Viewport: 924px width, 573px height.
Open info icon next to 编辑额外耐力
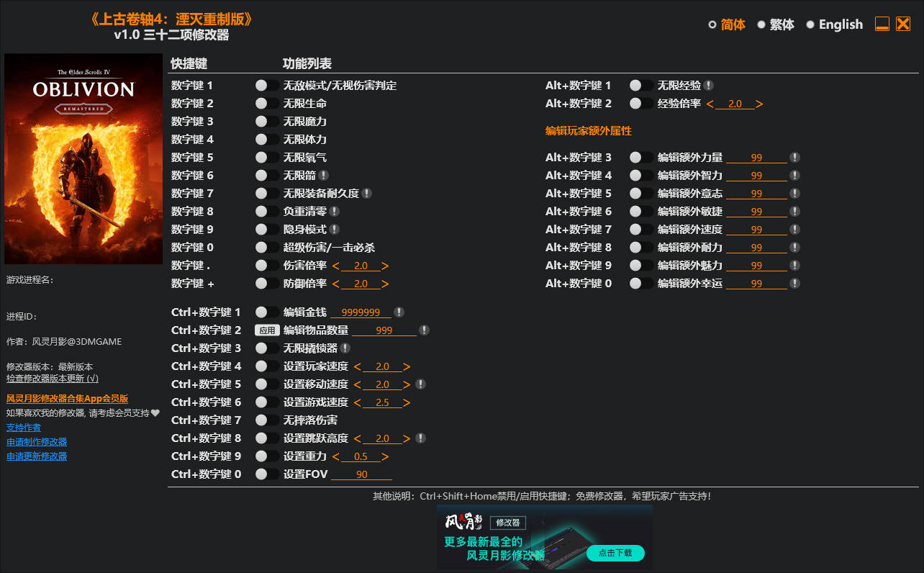click(x=794, y=247)
